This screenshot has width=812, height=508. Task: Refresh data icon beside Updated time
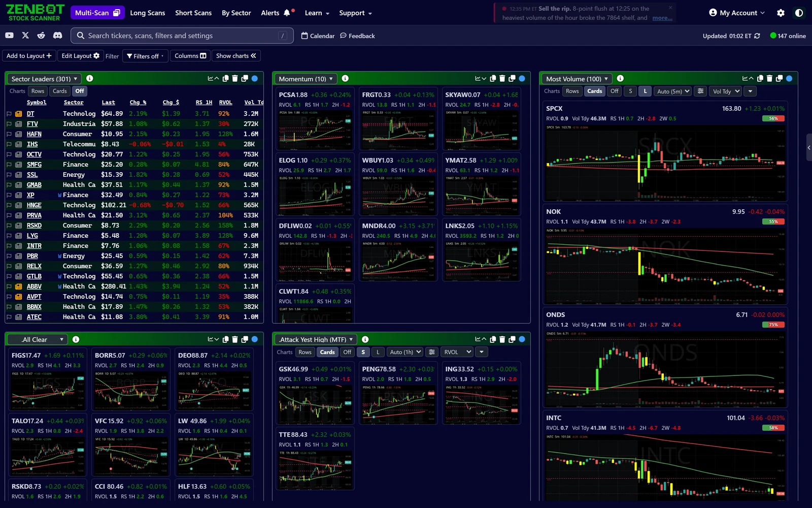tap(757, 36)
